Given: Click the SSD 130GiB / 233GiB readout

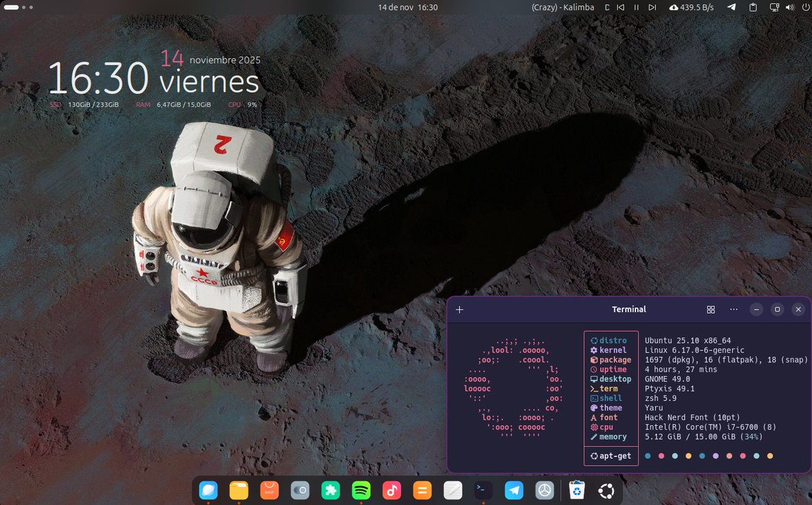Looking at the screenshot, I should 84,105.
